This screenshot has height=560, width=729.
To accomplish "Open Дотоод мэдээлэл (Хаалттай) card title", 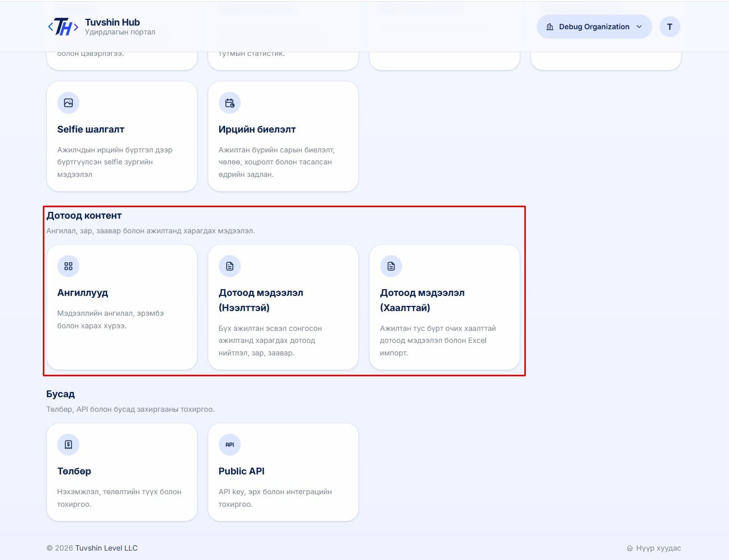I will coord(422,300).
